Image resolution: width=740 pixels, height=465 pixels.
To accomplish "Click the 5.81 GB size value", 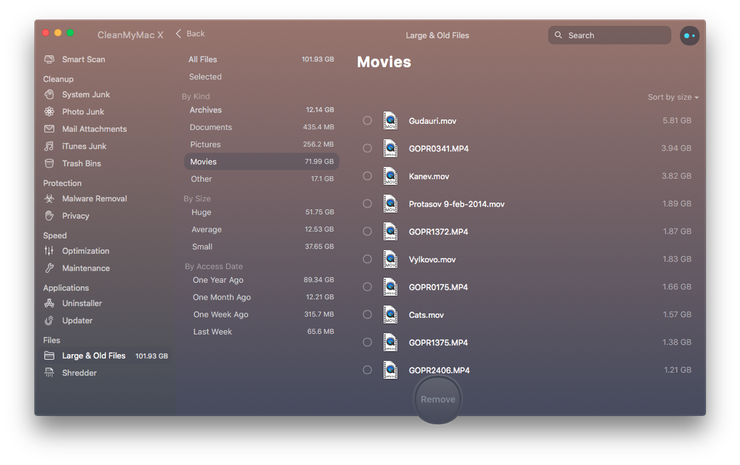I will [x=677, y=120].
